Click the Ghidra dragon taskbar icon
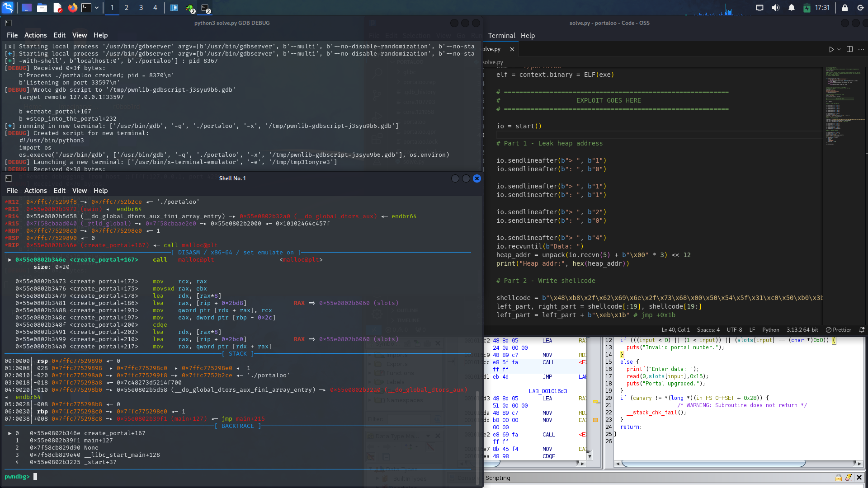Screen dimensions: 868x488 point(190,8)
